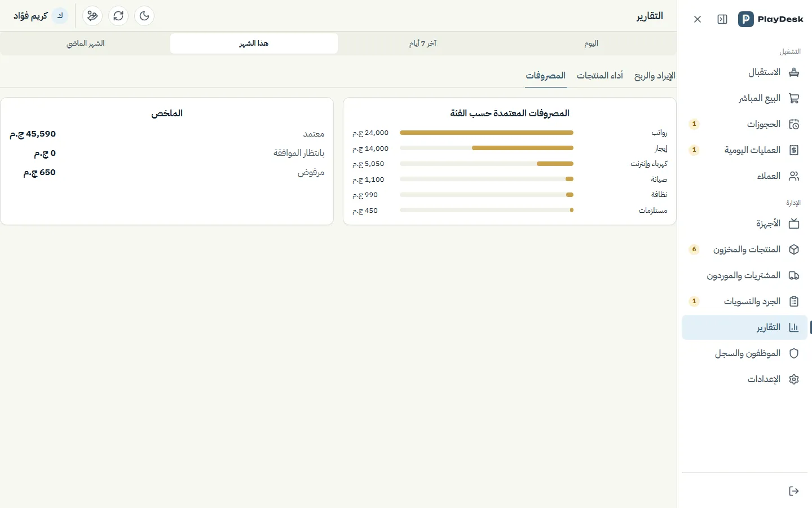Select the الشهر الماضي period tab
The image size is (812, 508).
(86, 43)
